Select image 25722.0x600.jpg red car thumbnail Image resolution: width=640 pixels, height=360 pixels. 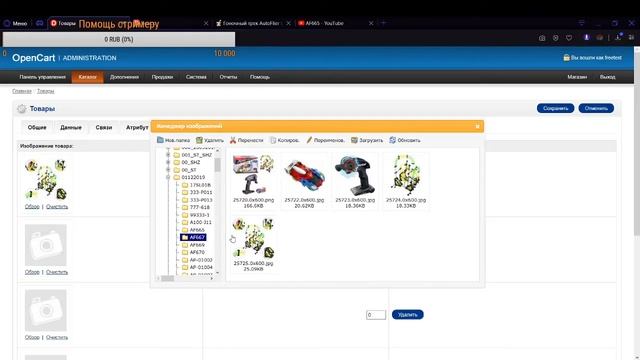click(304, 176)
